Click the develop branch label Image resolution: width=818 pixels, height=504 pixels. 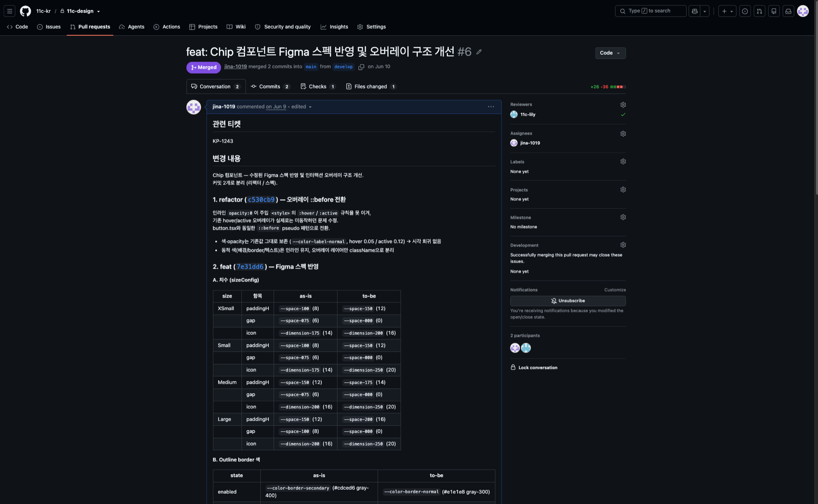[x=343, y=67]
